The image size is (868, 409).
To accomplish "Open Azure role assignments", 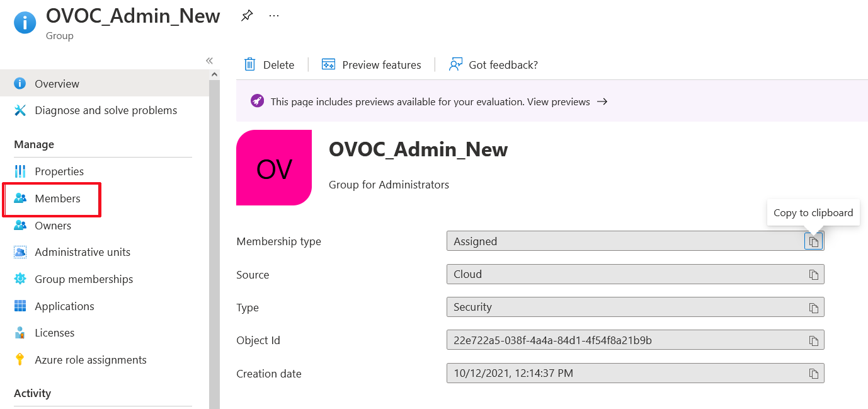I will click(x=90, y=360).
